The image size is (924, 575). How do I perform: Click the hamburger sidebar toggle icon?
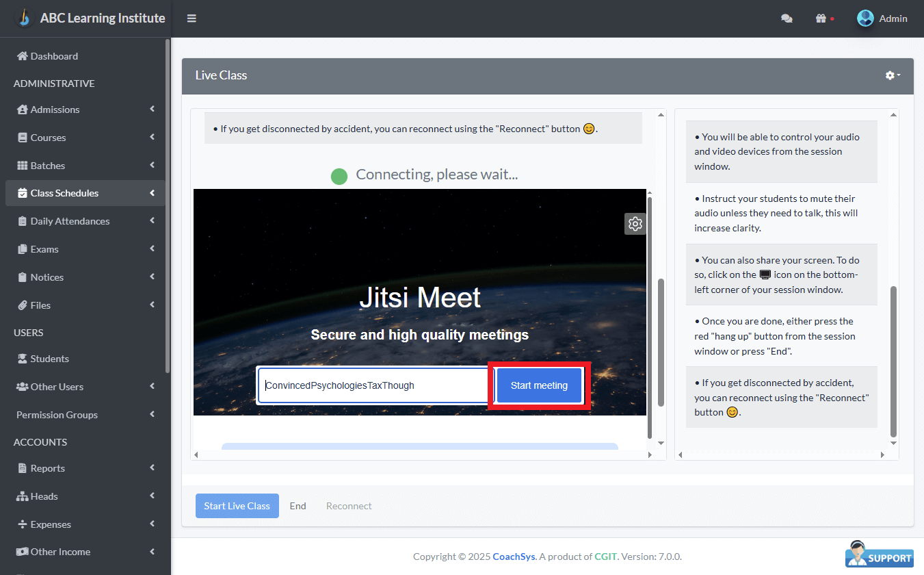coord(192,18)
